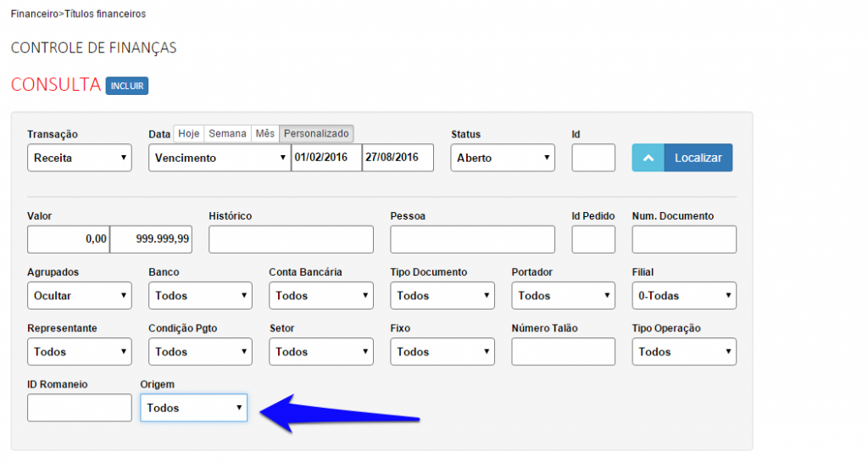This screenshot has width=868, height=463.
Task: Open the Transação dropdown showing Receita
Action: (x=80, y=158)
